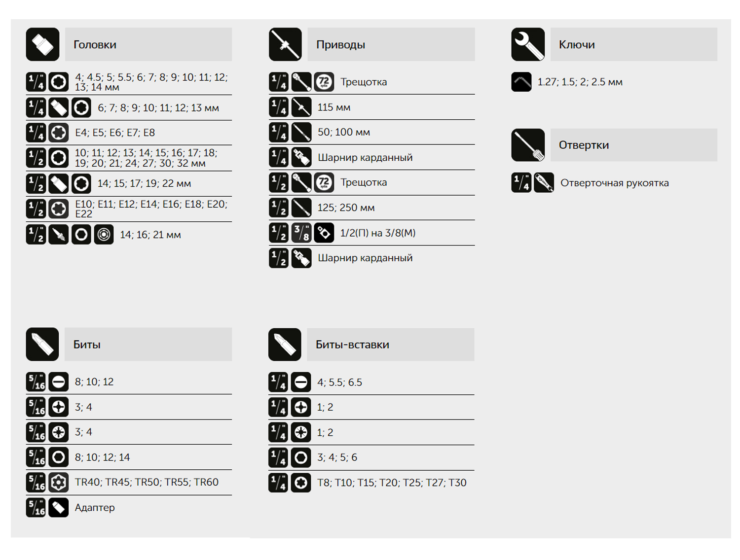Click the tamper Torx icon beside TR40; TR45

pyautogui.click(x=58, y=482)
